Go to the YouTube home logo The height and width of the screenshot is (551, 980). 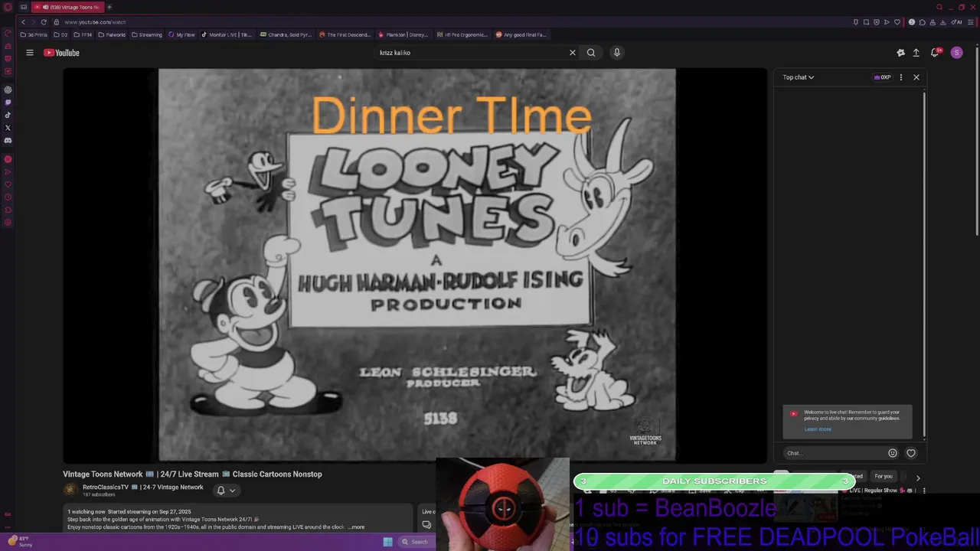point(61,53)
